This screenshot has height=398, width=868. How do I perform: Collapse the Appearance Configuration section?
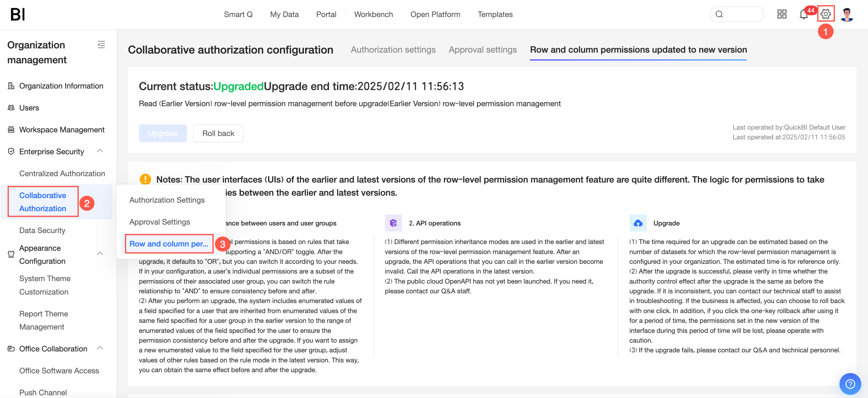click(x=100, y=254)
